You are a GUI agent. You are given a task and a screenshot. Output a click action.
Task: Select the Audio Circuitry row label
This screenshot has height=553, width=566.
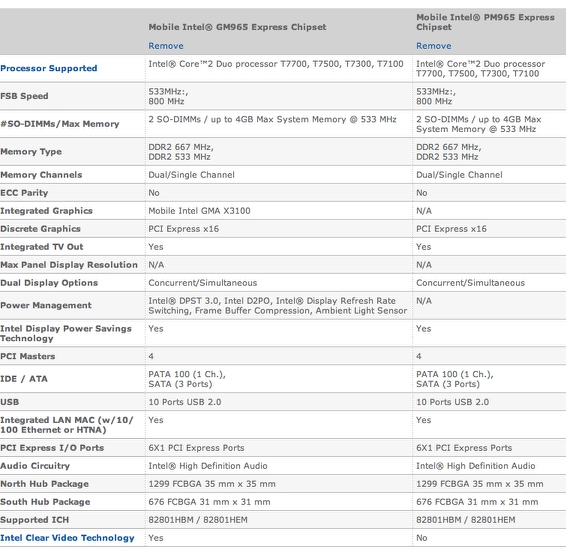[35, 466]
